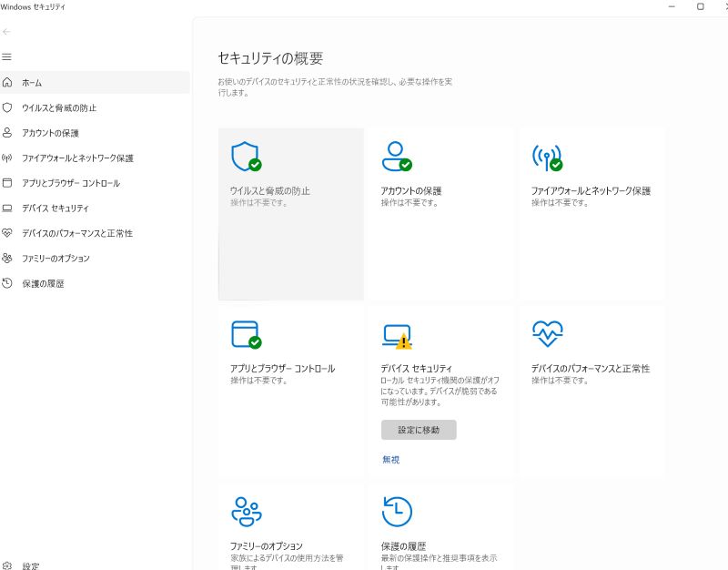This screenshot has width=728, height=570.
Task: Maximize the Windows セキュリティ window
Action: tap(701, 6)
